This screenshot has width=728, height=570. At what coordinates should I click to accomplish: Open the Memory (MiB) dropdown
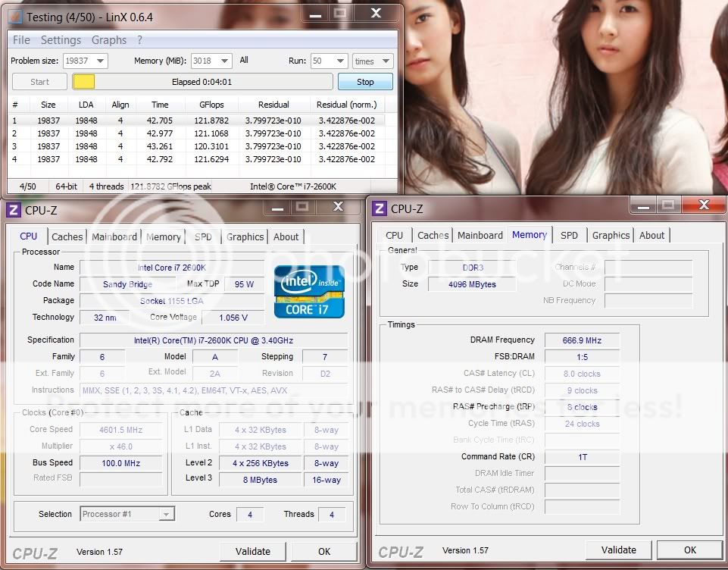pyautogui.click(x=223, y=61)
